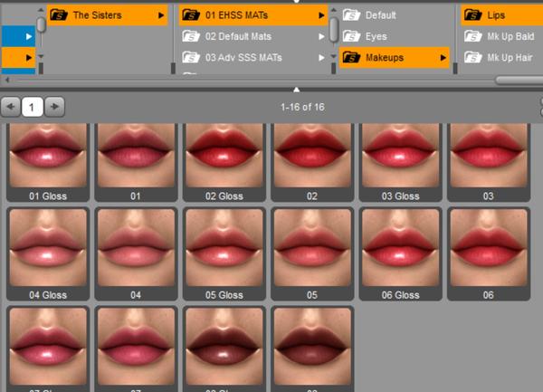Click the Default folder icon
The image size is (543, 392).
click(351, 14)
